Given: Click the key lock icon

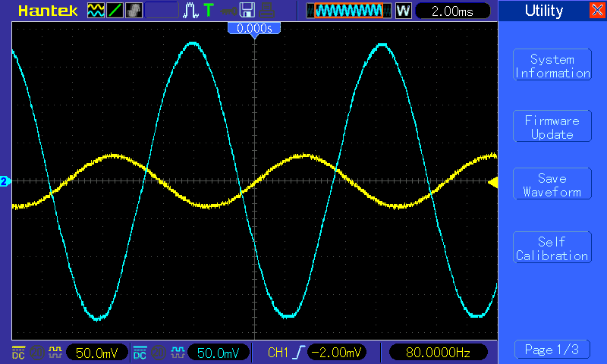Looking at the screenshot, I should [229, 11].
